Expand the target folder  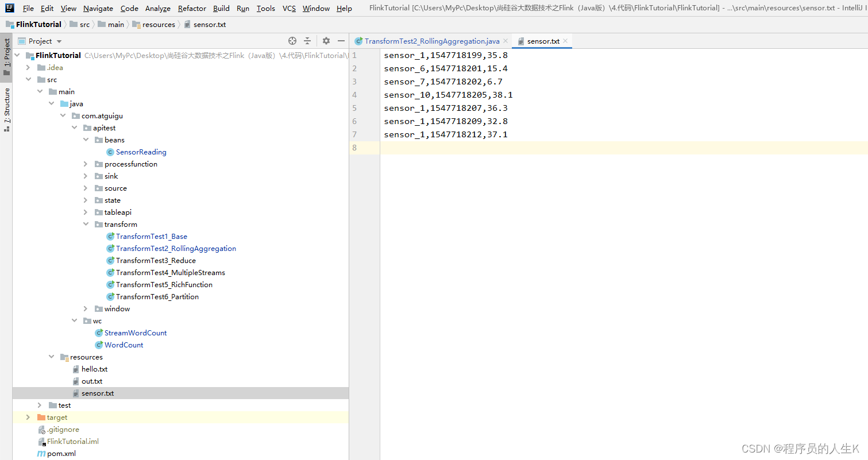28,418
